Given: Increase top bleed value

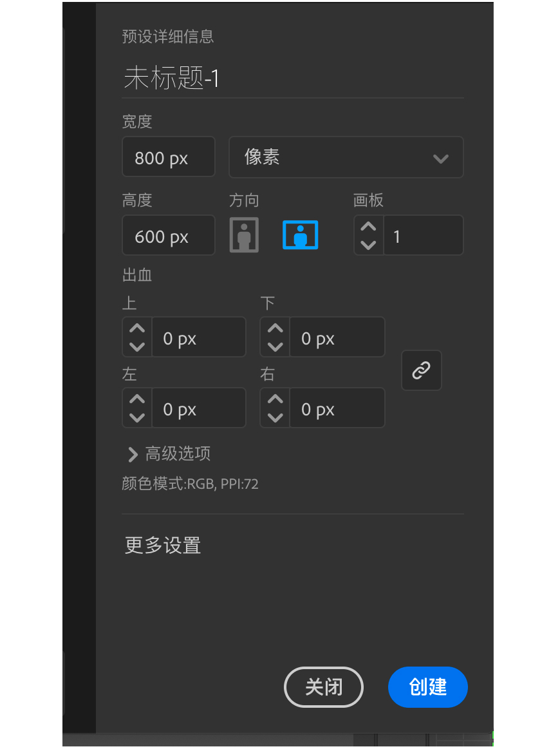Looking at the screenshot, I should point(137,328).
